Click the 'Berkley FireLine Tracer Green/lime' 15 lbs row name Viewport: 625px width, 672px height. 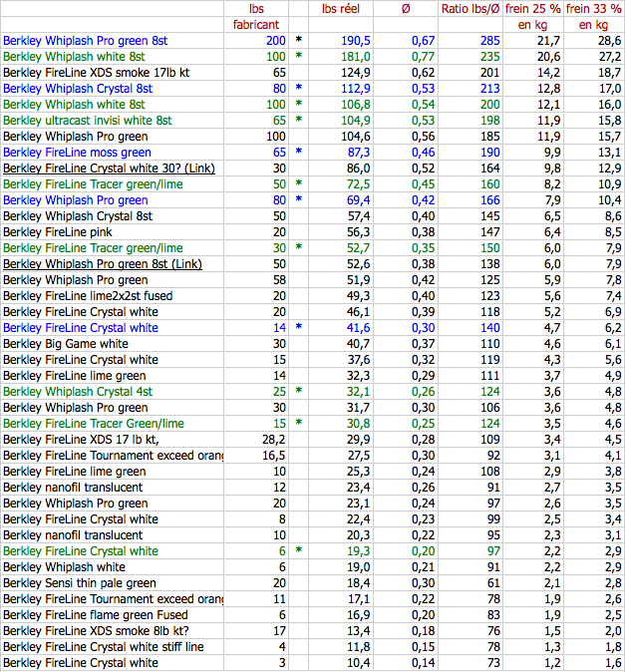pyautogui.click(x=94, y=424)
